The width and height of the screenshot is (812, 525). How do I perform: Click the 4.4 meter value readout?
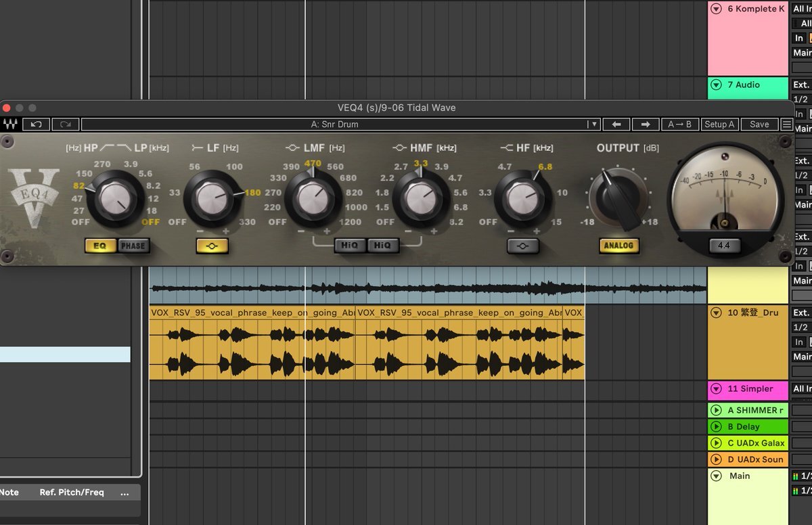point(723,246)
